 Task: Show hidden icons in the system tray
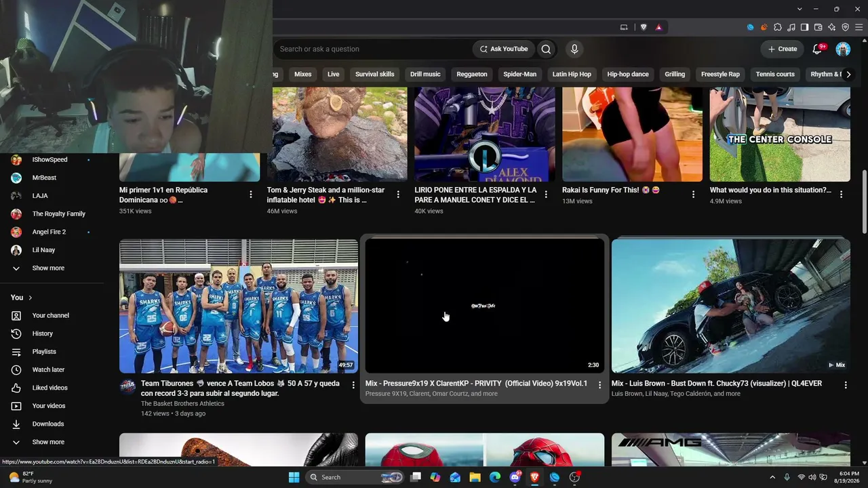pos(772,477)
